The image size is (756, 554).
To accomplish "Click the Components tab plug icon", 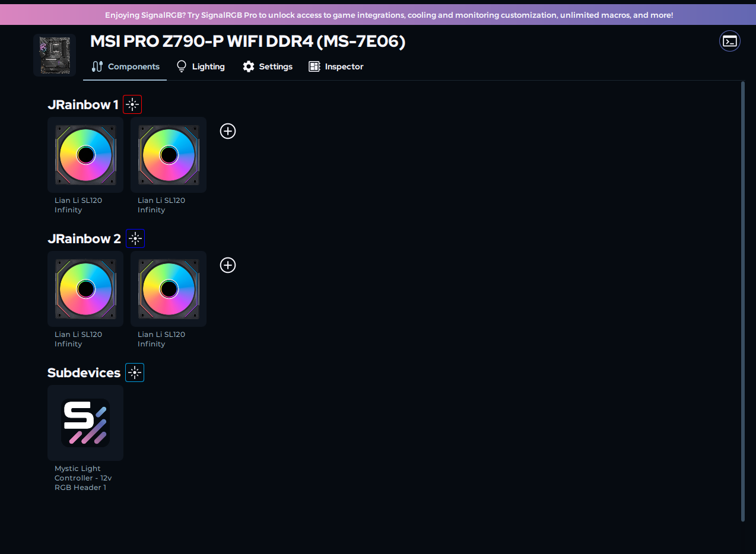I will pyautogui.click(x=98, y=66).
